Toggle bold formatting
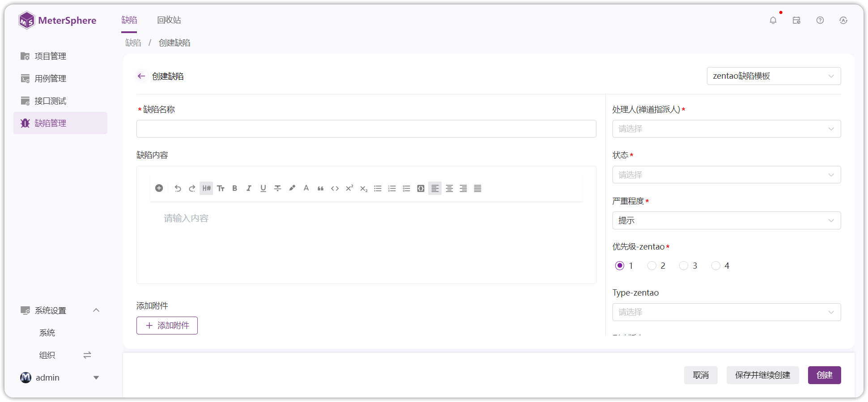868x402 pixels. coord(234,188)
